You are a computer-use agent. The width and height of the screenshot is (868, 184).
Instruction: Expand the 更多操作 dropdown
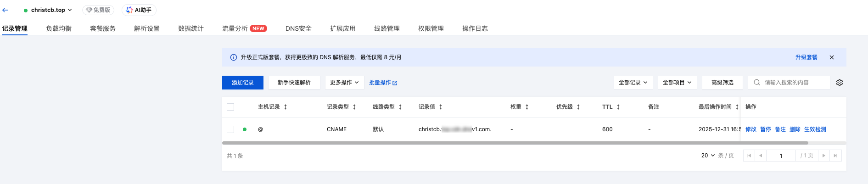[344, 83]
